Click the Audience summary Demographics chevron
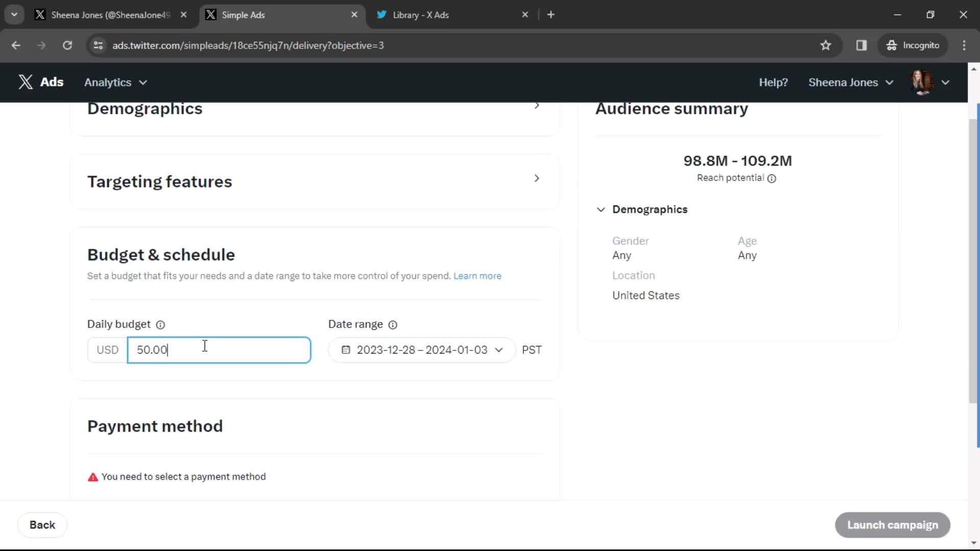Image resolution: width=980 pixels, height=551 pixels. [601, 209]
